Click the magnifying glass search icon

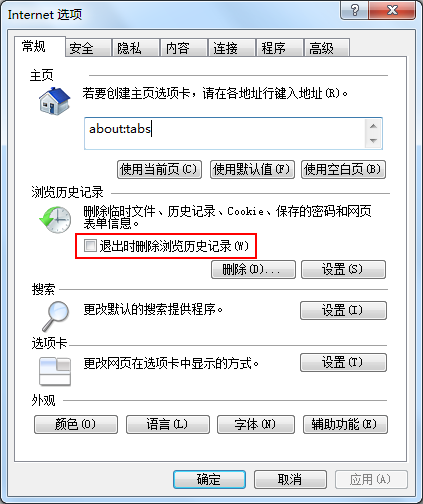coord(55,316)
